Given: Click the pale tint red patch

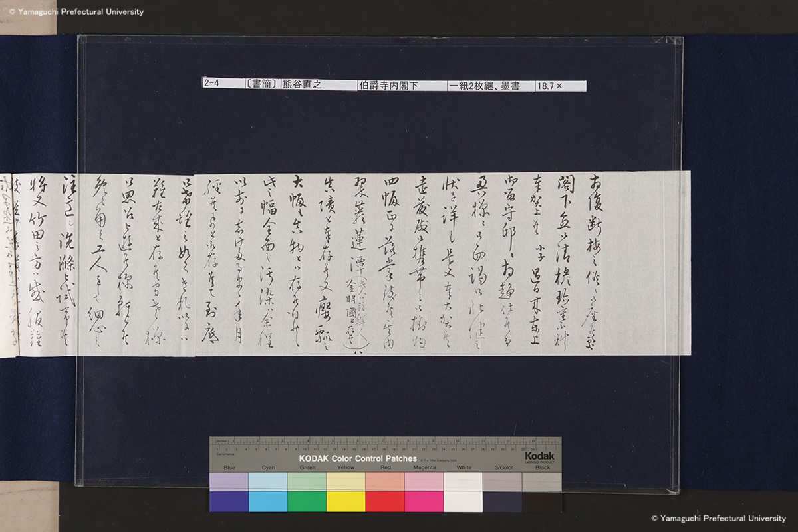Looking at the screenshot, I should (384, 481).
